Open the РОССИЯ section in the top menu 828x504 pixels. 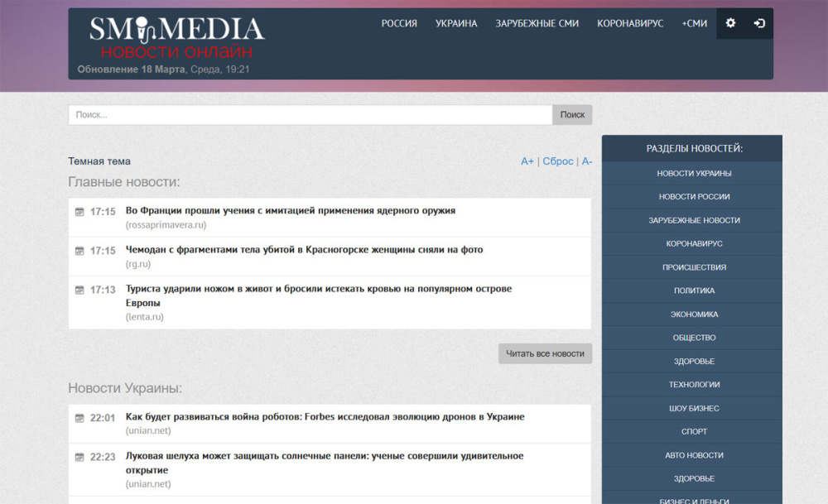tap(399, 23)
